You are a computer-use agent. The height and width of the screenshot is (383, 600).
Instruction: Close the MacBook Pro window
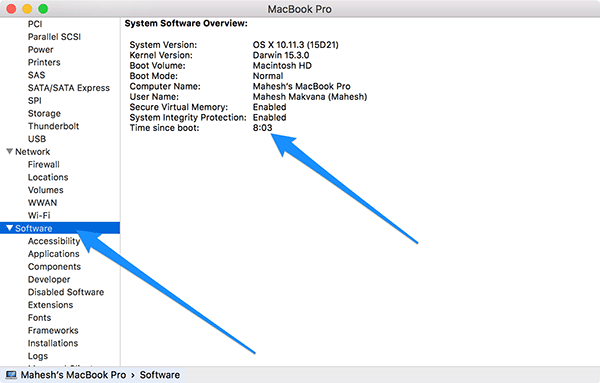(11, 8)
